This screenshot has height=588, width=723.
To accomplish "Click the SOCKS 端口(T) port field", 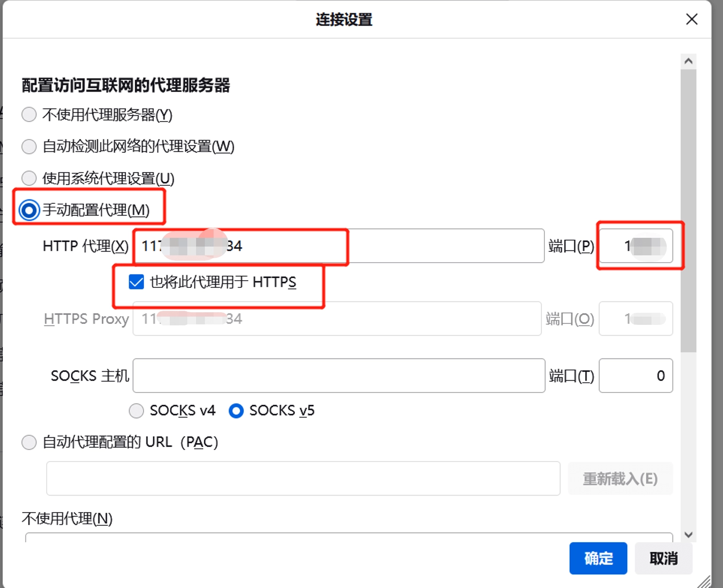I will coord(635,375).
